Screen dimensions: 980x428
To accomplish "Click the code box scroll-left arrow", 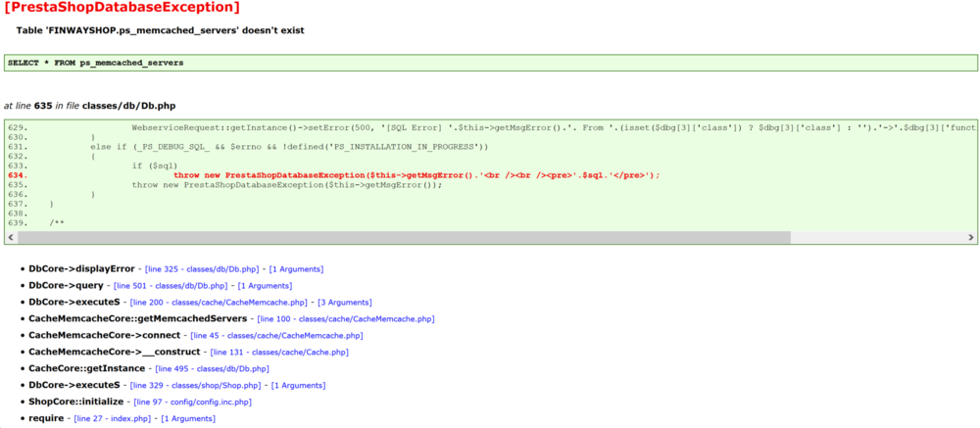I will click(11, 237).
